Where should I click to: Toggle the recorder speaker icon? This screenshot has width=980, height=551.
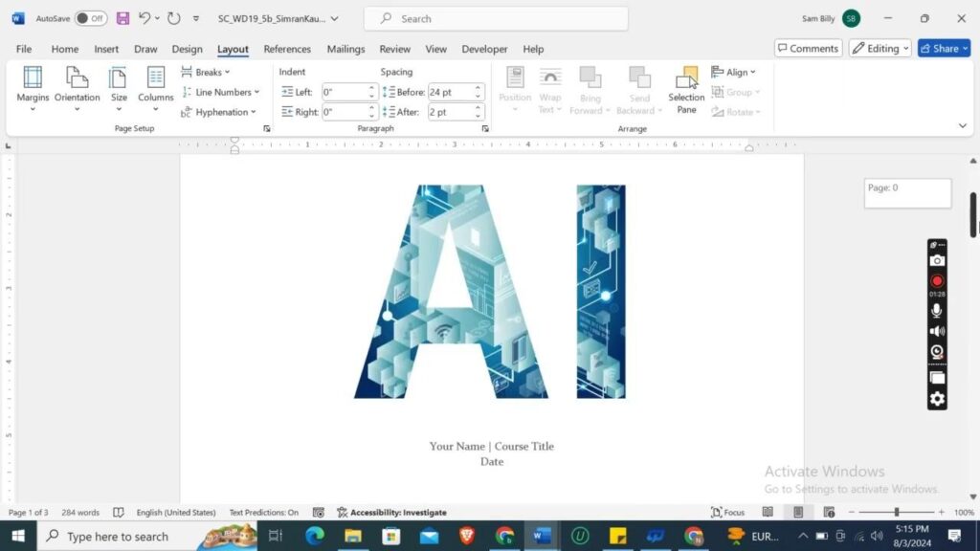pos(937,331)
